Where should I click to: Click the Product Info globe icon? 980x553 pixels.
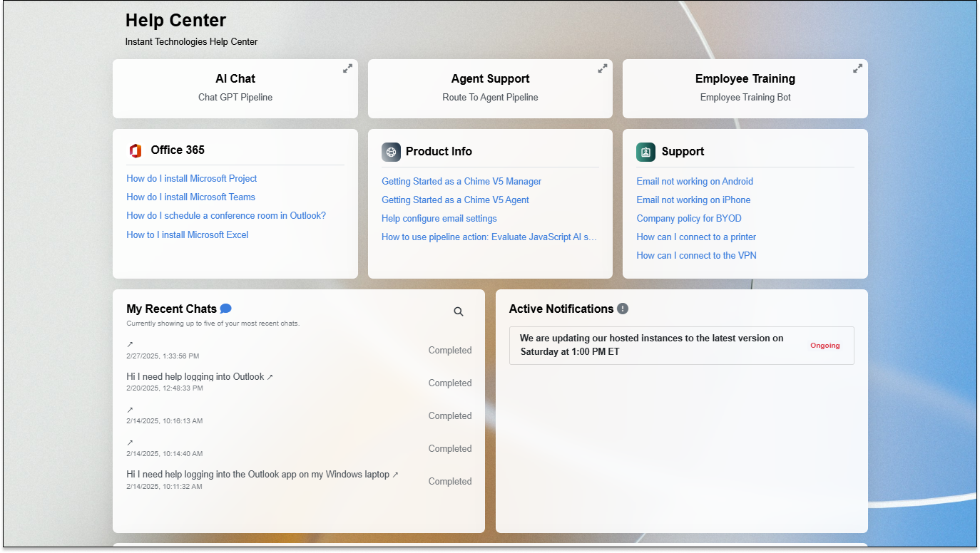(x=391, y=152)
